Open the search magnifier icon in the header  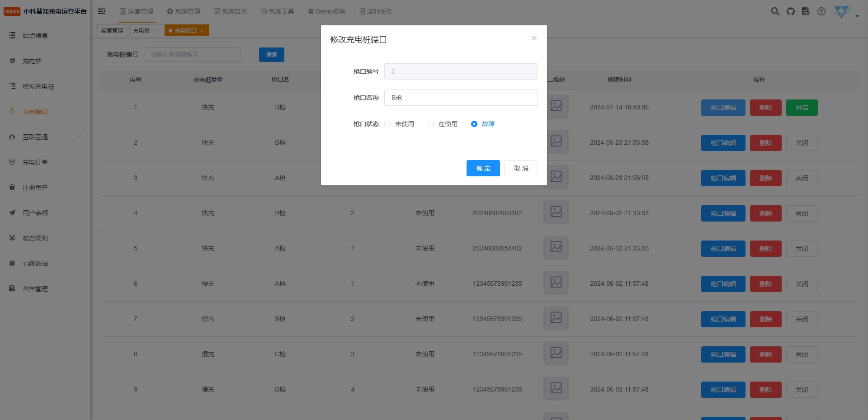775,11
